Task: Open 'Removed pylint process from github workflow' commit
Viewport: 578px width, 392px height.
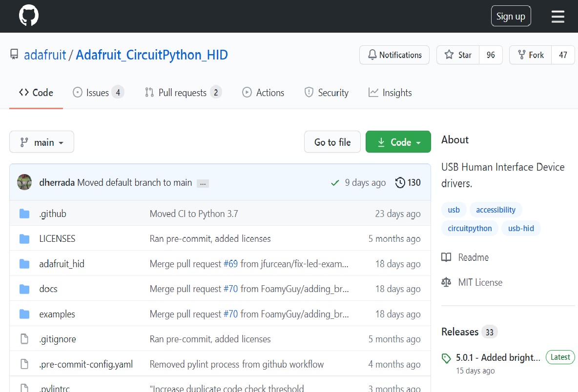Action: pos(237,364)
